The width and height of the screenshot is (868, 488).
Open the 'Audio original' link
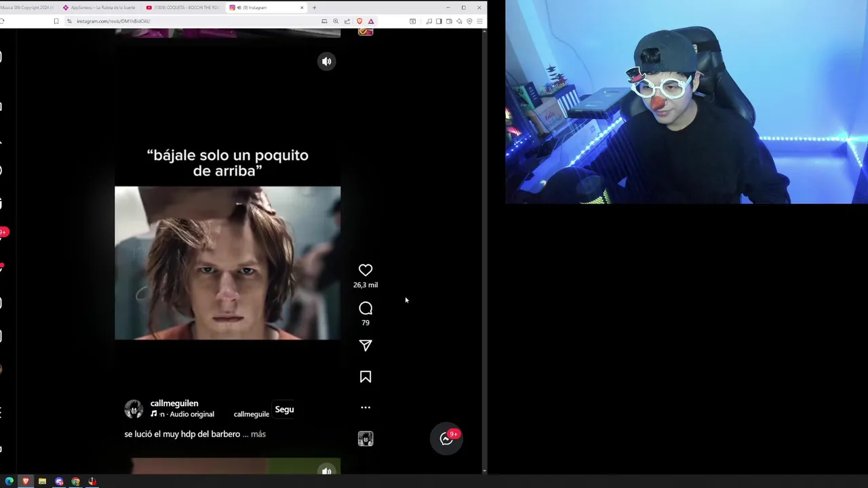192,414
